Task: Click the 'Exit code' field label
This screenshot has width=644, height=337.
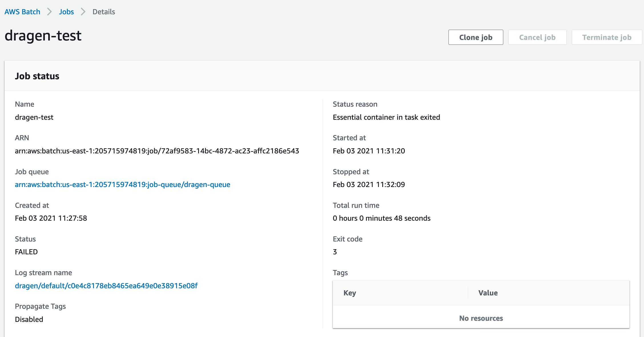Action: click(347, 239)
